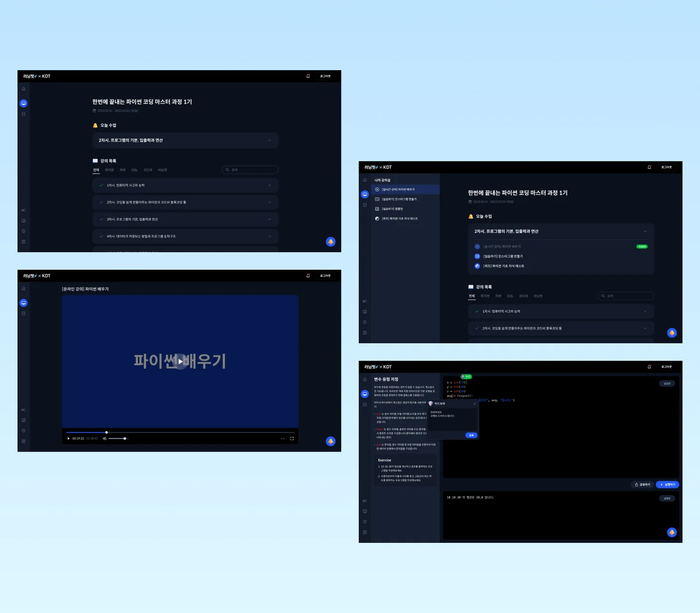Close the 박드보라 comment popup

[x=474, y=403]
